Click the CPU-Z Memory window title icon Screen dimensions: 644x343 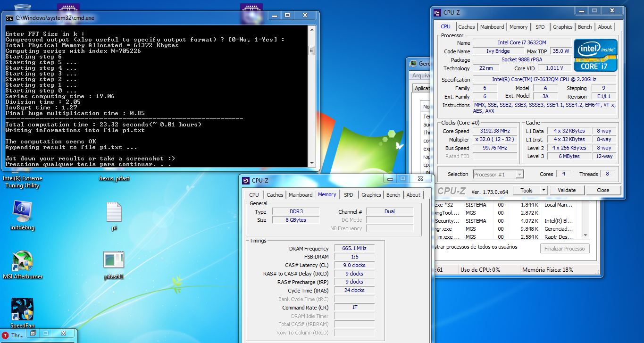pos(246,180)
